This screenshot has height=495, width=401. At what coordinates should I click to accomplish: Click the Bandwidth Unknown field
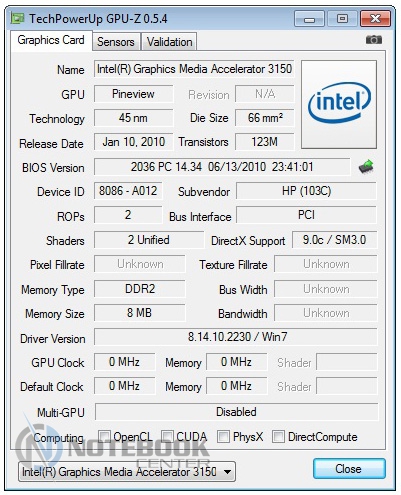tap(326, 313)
